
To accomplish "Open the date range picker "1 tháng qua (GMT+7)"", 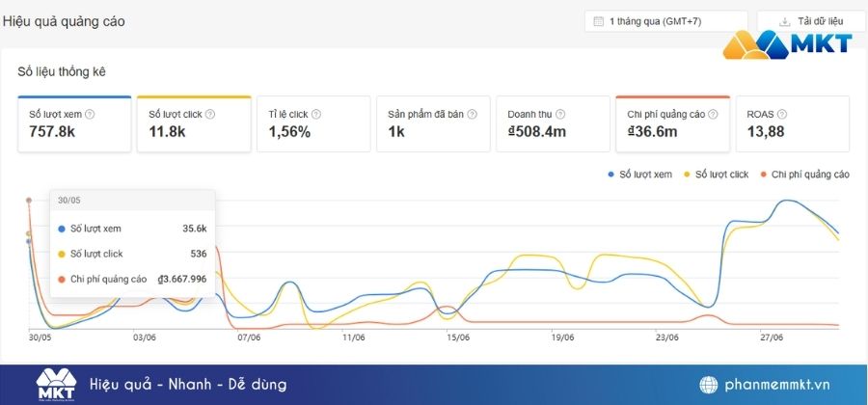I will (665, 21).
